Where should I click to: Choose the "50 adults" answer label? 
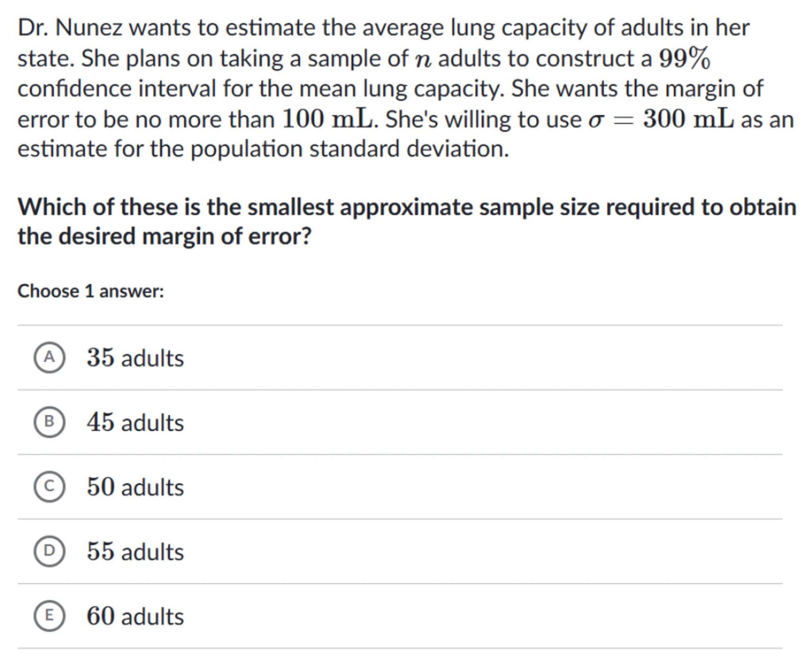135,487
